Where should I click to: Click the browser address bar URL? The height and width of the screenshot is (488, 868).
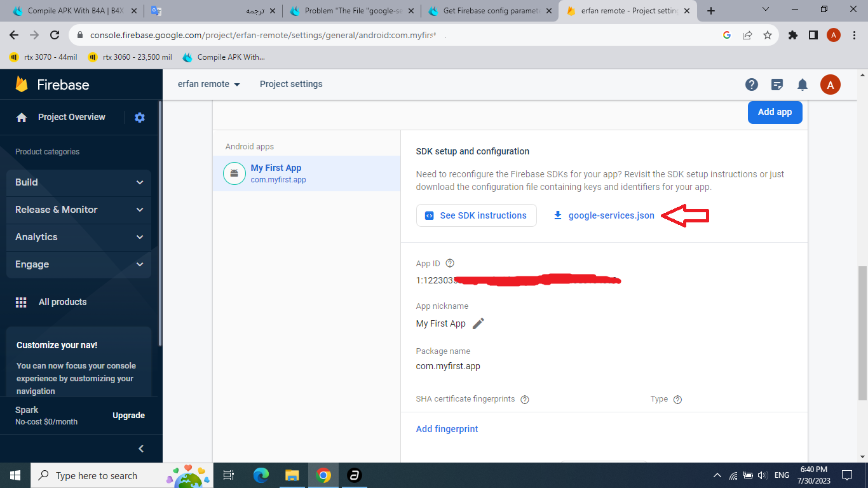point(262,36)
